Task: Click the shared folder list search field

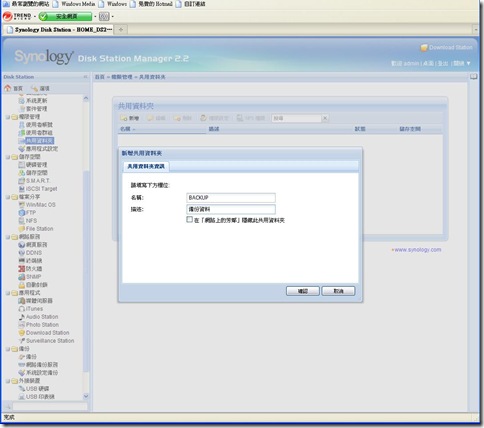Action: tap(297, 118)
